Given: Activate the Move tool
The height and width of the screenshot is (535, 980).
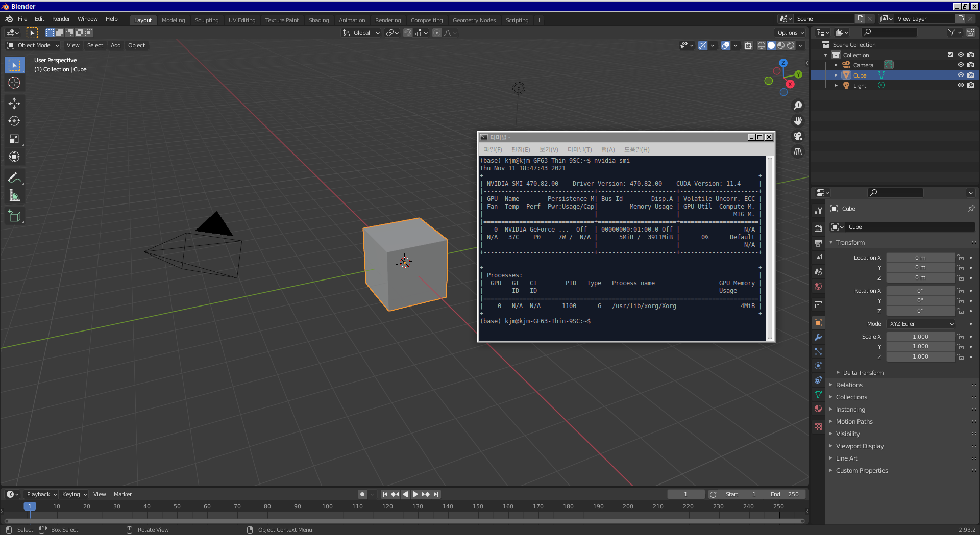Looking at the screenshot, I should click(x=14, y=104).
